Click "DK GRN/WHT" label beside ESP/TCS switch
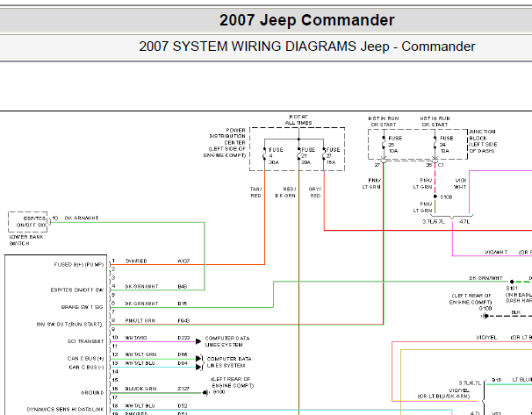This screenshot has height=415, width=532. click(x=82, y=218)
